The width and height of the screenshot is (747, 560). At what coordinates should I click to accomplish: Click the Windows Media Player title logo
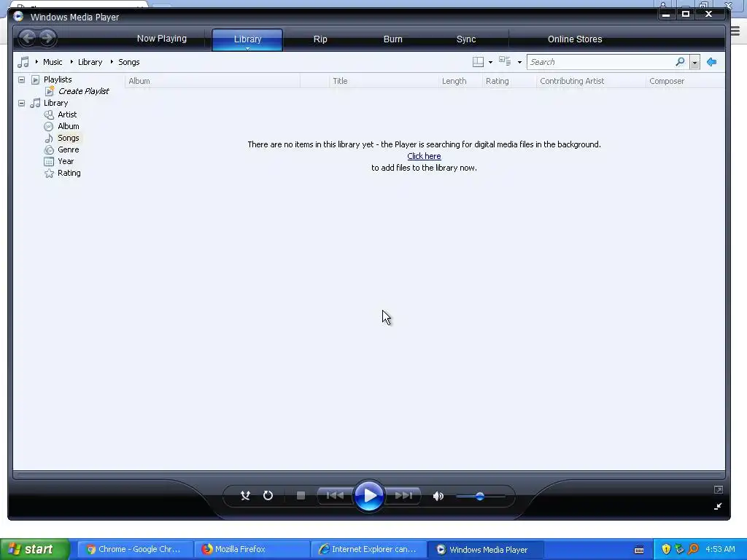[x=18, y=16]
